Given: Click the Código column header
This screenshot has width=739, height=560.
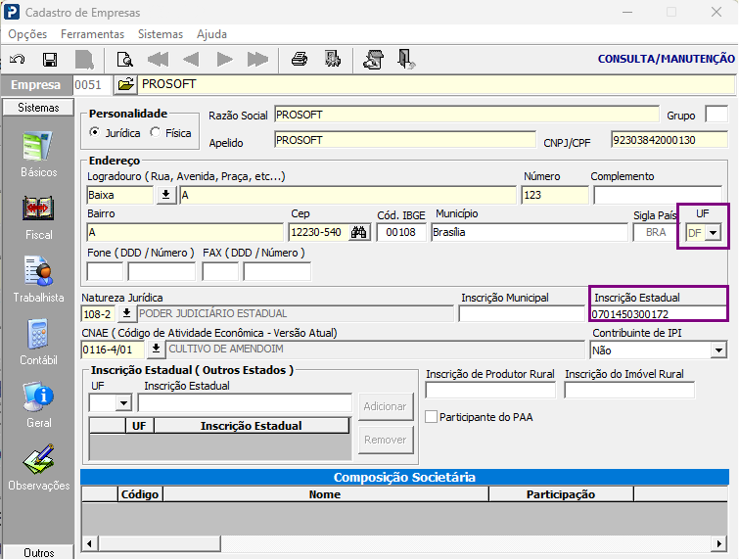Looking at the screenshot, I should pyautogui.click(x=140, y=494).
